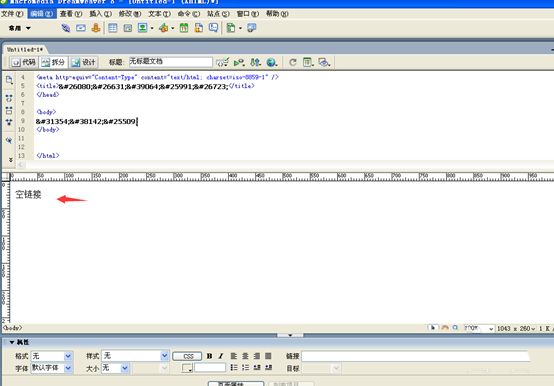
Task: Open the zoom percentage dropdown
Action: coord(491,329)
